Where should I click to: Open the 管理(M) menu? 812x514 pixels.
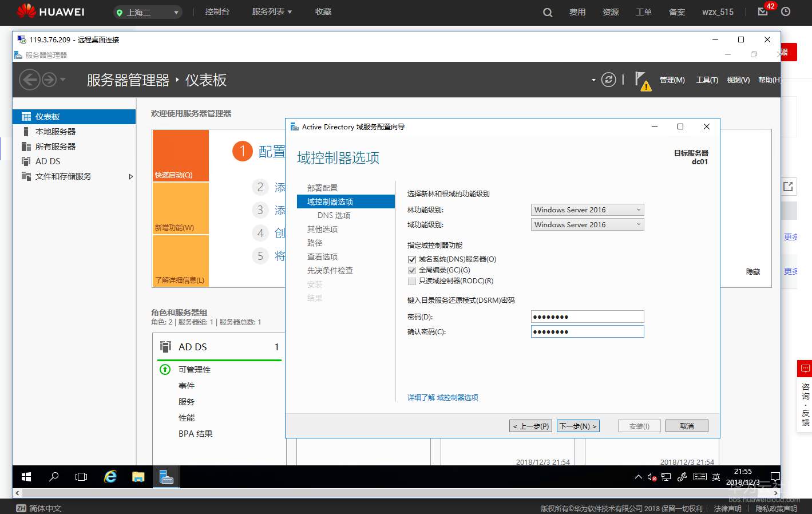tap(672, 80)
